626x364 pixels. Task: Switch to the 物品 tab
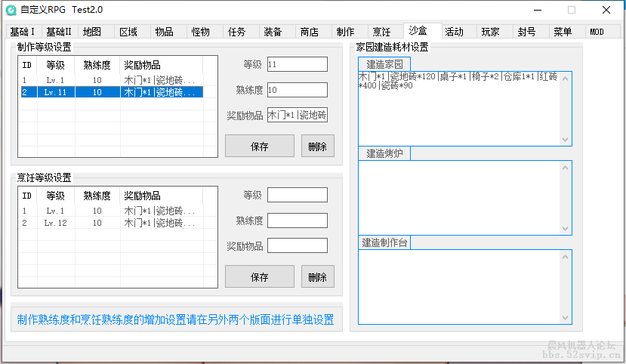(x=164, y=32)
